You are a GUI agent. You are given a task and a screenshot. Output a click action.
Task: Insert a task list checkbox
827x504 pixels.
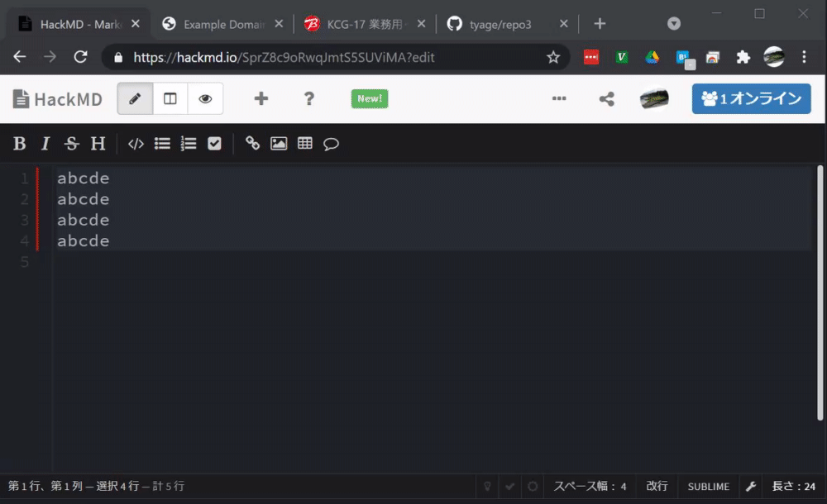click(x=214, y=143)
